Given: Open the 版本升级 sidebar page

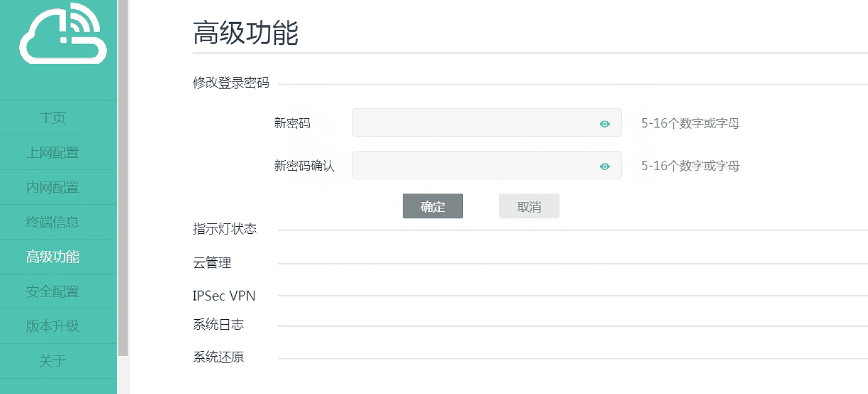Looking at the screenshot, I should [53, 326].
